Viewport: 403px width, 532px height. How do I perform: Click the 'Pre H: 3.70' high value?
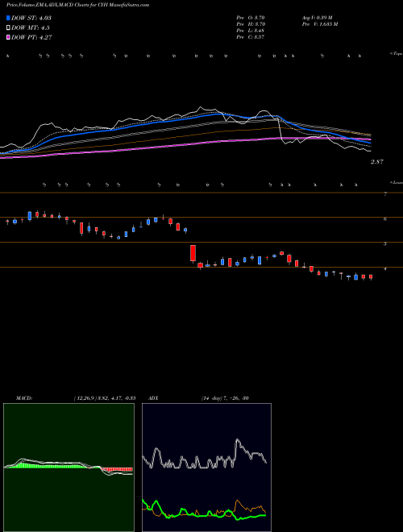point(251,24)
